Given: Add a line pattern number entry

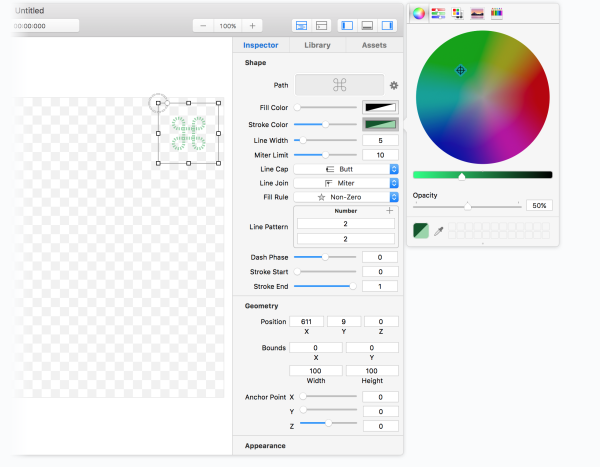Looking at the screenshot, I should click(389, 211).
